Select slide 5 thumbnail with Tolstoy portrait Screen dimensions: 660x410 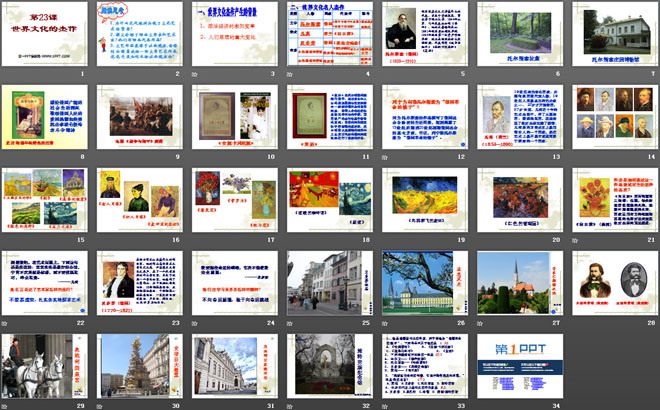(x=426, y=34)
